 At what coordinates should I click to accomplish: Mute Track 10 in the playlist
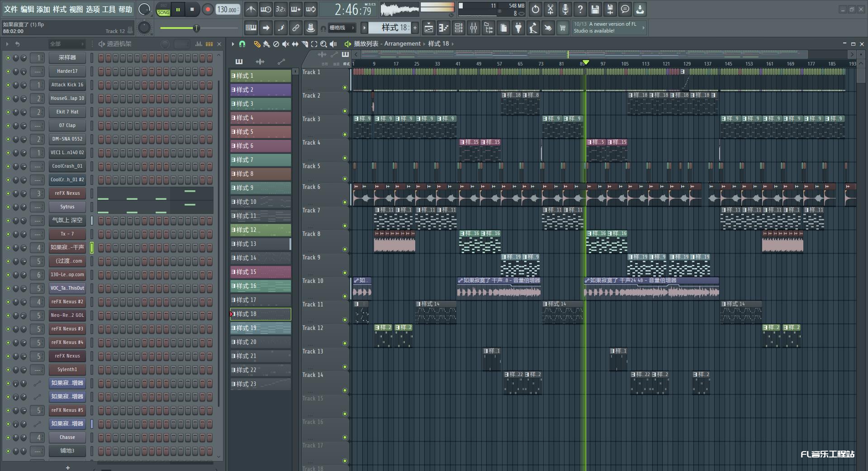pos(345,296)
